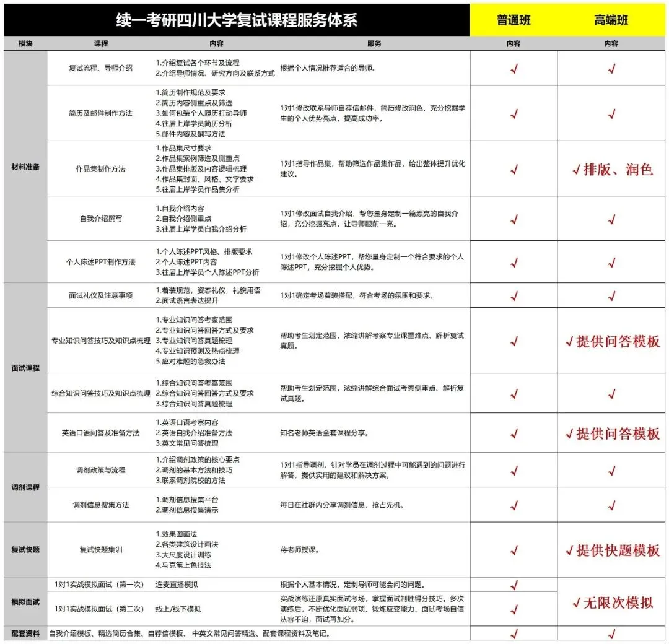The height and width of the screenshot is (644, 669).
Task: Click the 服务 header cell
Action: click(x=374, y=43)
